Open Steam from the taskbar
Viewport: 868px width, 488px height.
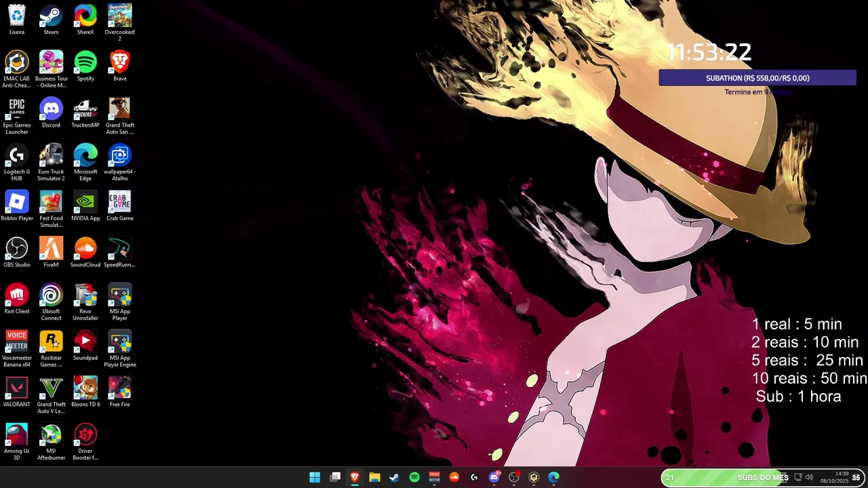(x=394, y=477)
